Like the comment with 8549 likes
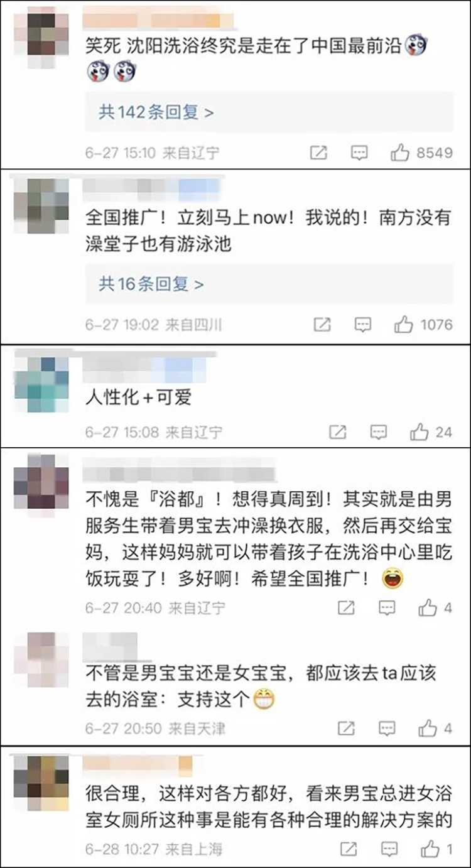 point(400,153)
